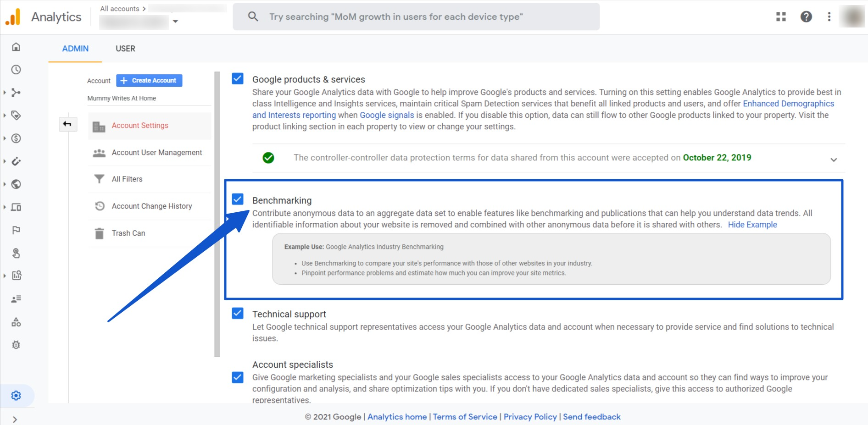Expand the data protection terms chevron
Screen dimensions: 868x425
[834, 160]
